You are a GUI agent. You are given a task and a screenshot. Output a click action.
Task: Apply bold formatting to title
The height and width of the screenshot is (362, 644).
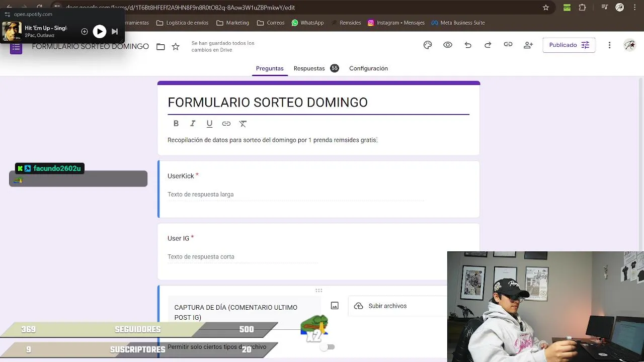click(176, 123)
